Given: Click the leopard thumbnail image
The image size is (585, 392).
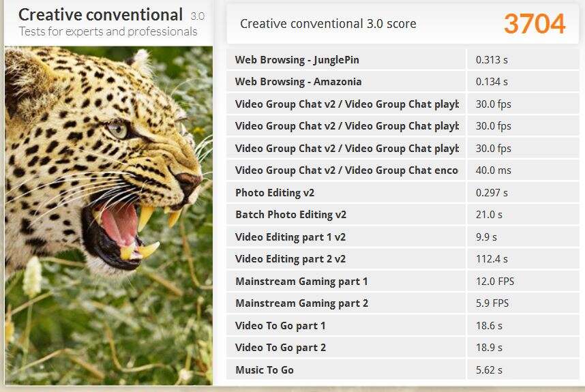Looking at the screenshot, I should 109,215.
